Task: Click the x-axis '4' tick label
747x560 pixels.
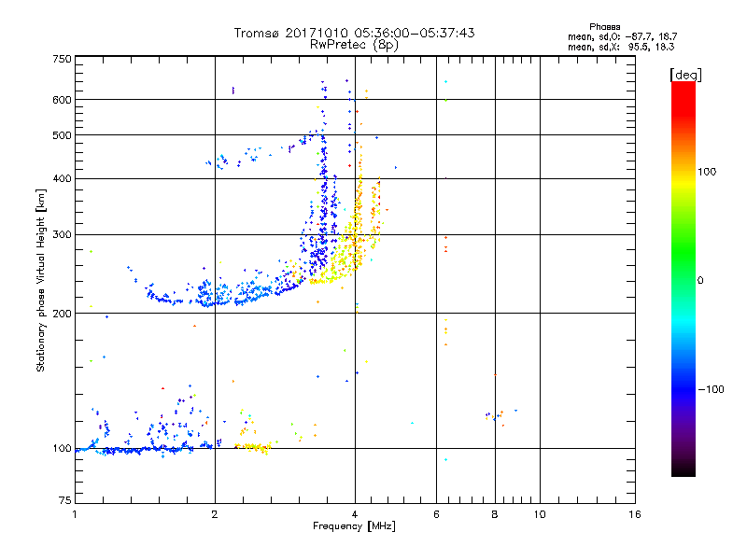Action: [355, 514]
